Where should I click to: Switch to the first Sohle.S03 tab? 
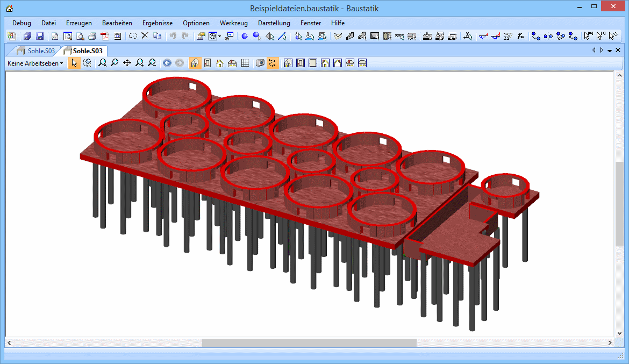click(x=36, y=51)
